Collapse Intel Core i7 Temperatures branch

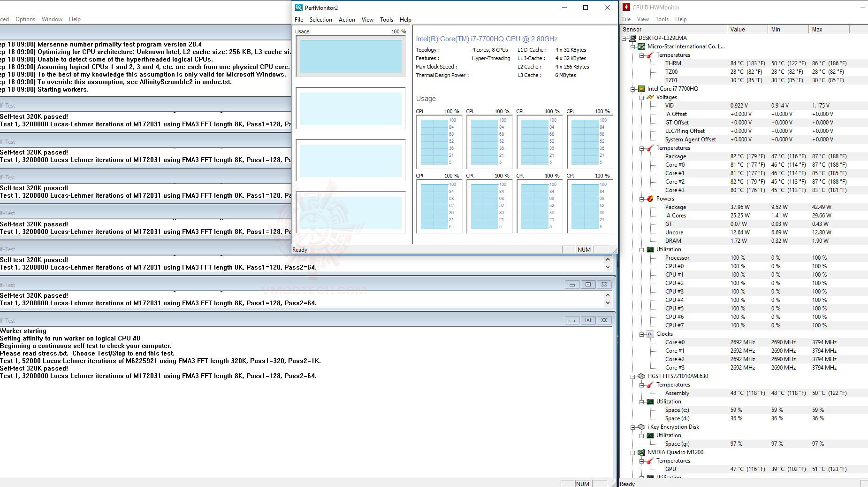641,148
